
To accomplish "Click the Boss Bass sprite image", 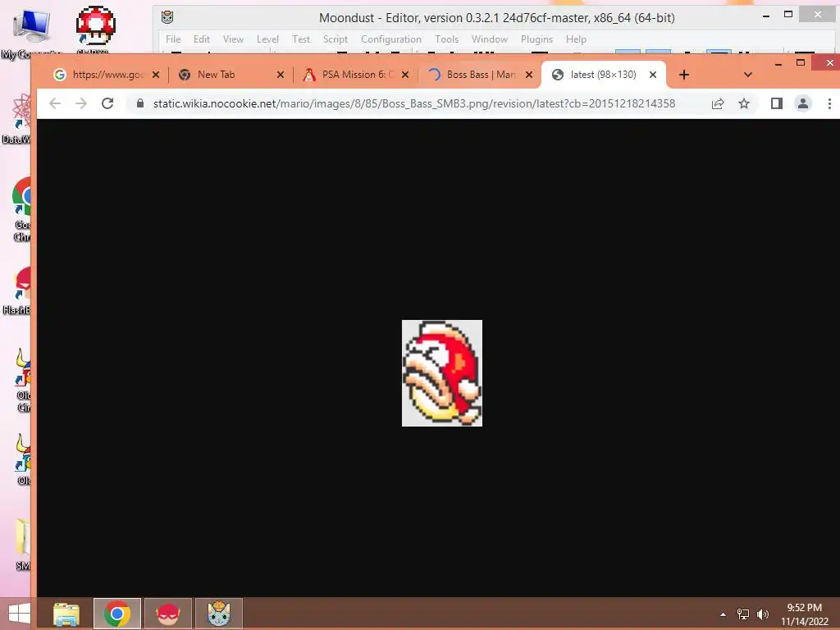I will [x=442, y=373].
